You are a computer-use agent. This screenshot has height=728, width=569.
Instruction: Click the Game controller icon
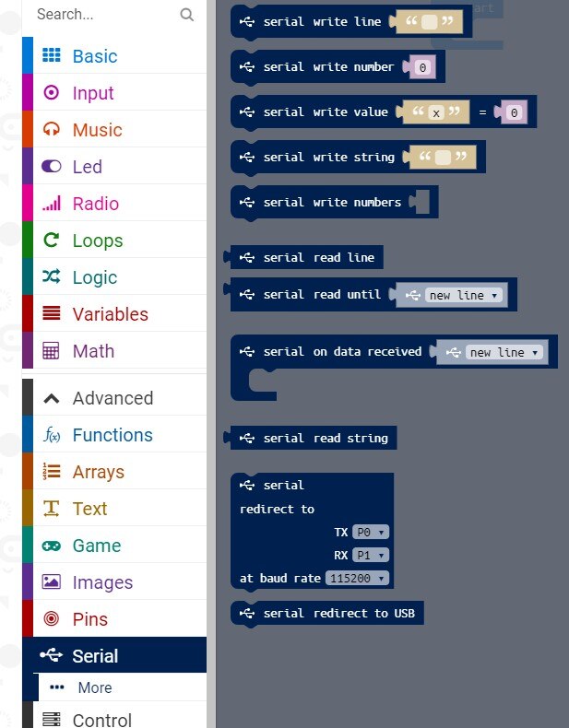pos(52,546)
